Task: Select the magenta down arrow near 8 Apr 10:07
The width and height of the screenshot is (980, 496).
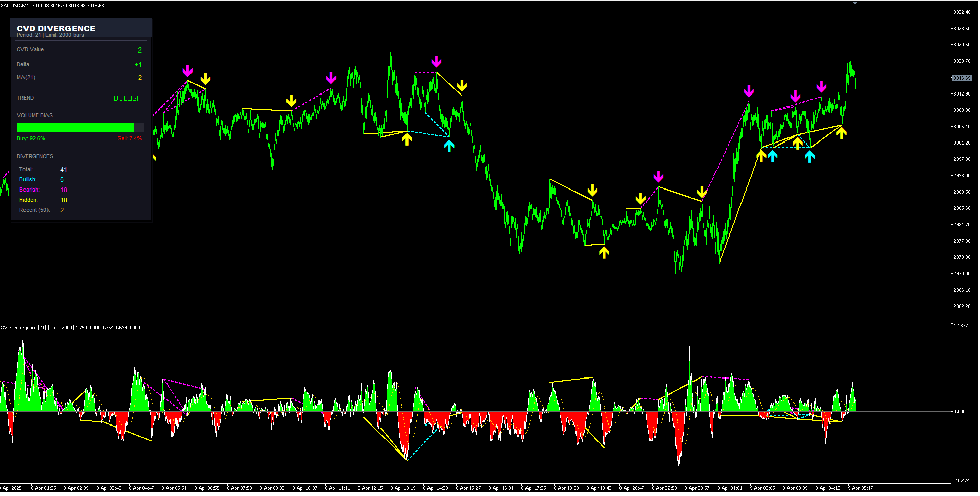Action: click(x=331, y=78)
